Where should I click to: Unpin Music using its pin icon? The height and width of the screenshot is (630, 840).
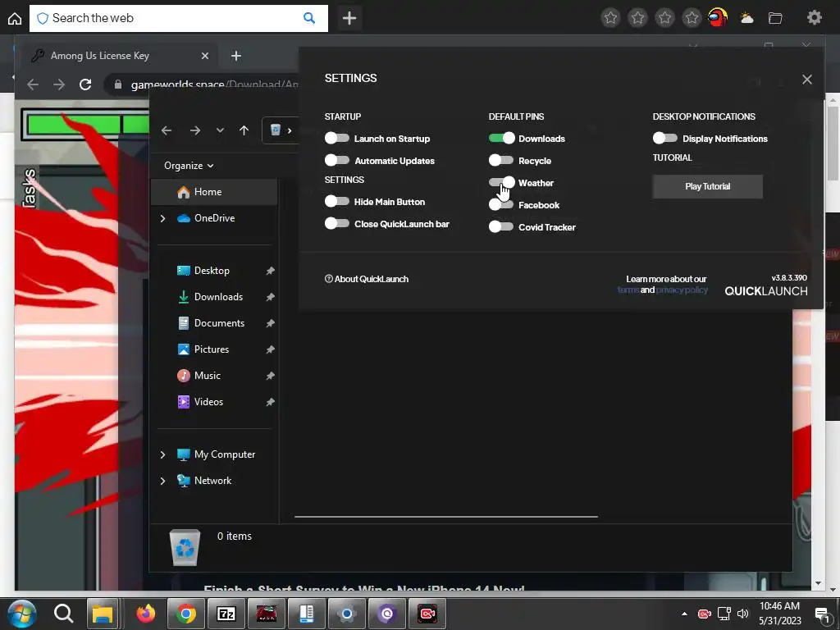pyautogui.click(x=270, y=376)
